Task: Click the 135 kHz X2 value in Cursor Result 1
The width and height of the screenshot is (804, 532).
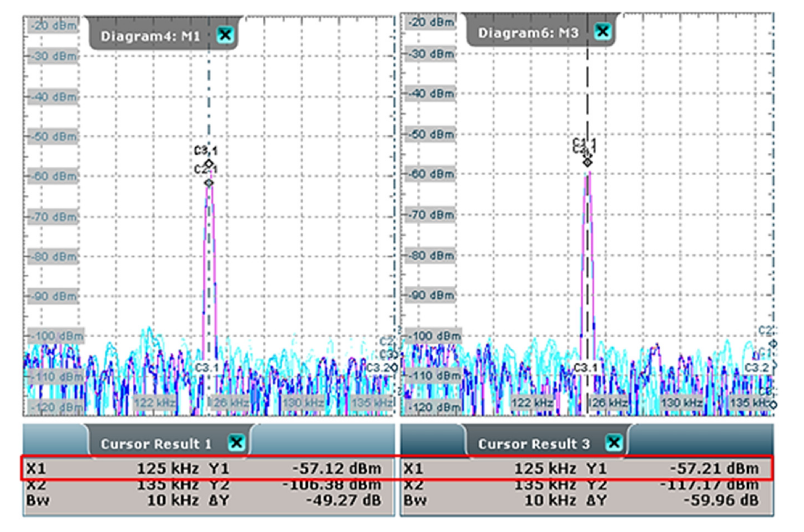Action: tap(168, 485)
